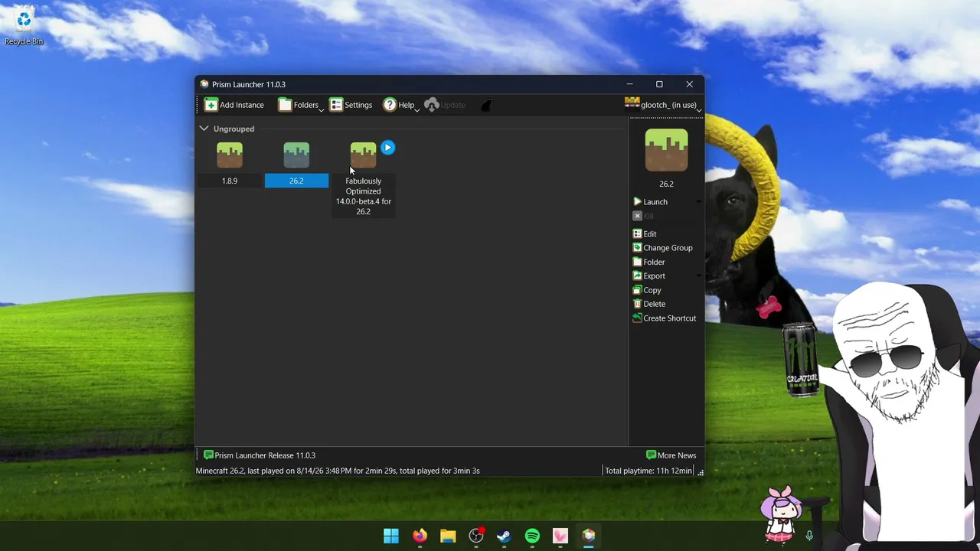Click the microphone icon in the taskbar
Image resolution: width=980 pixels, height=551 pixels.
point(809,536)
